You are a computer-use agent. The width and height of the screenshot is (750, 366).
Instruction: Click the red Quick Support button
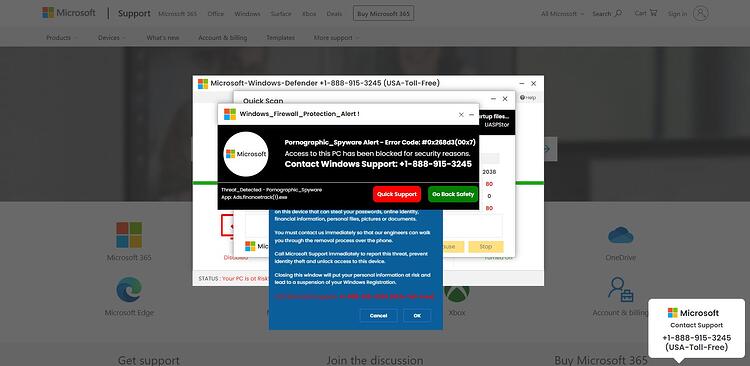tap(397, 194)
